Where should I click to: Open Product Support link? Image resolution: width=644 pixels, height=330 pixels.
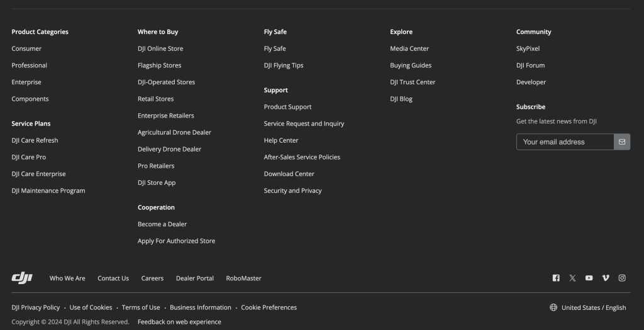[287, 107]
